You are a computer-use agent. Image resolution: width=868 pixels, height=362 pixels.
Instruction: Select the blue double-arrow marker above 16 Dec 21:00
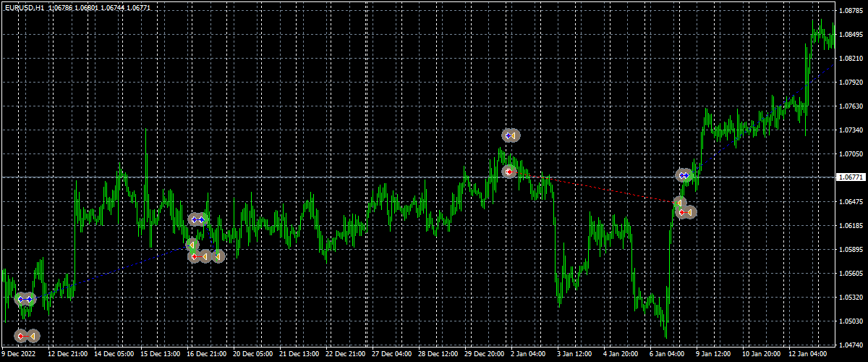[197, 219]
